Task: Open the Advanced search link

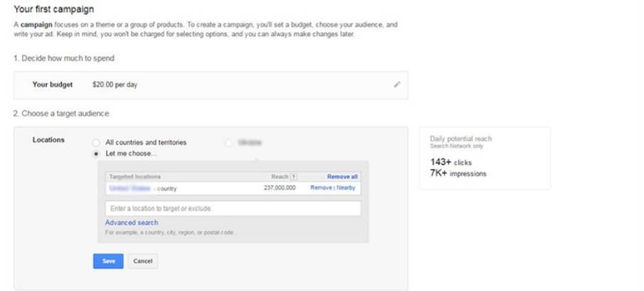Action: click(x=132, y=223)
